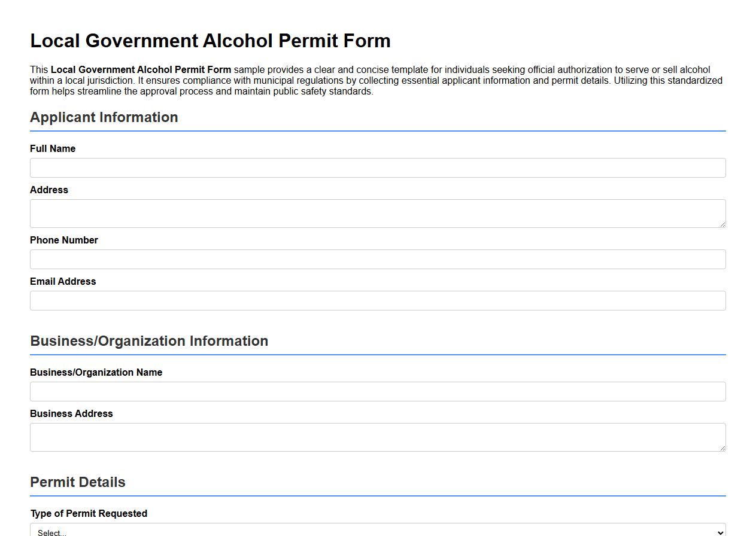Click the Phone Number label
Image resolution: width=756 pixels, height=536 pixels.
(x=63, y=240)
